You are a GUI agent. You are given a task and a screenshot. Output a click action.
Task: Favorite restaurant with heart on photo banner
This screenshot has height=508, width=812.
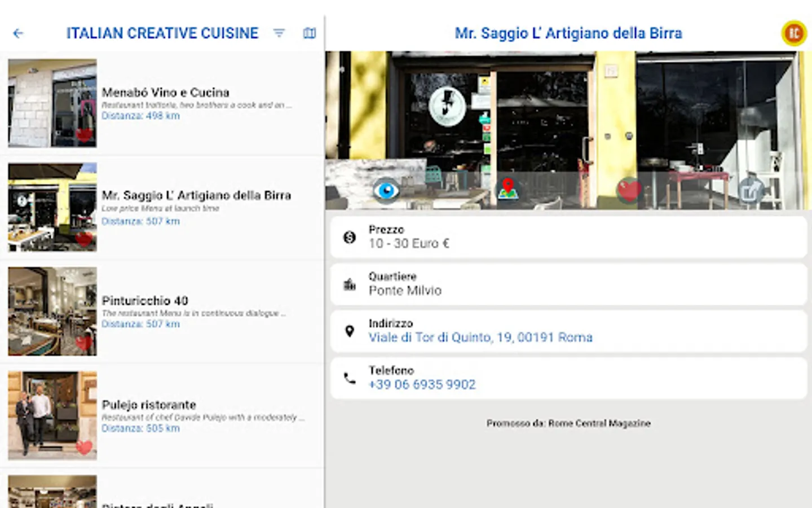tap(629, 190)
